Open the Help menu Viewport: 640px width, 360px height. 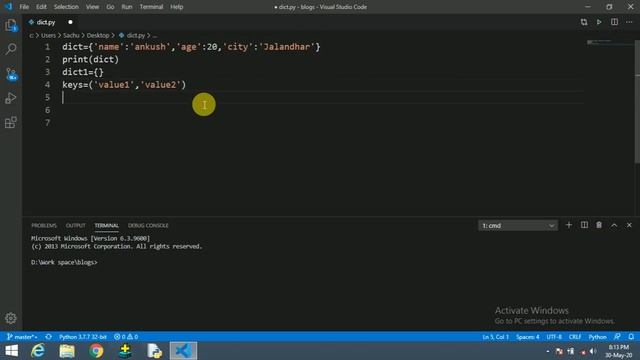177,7
